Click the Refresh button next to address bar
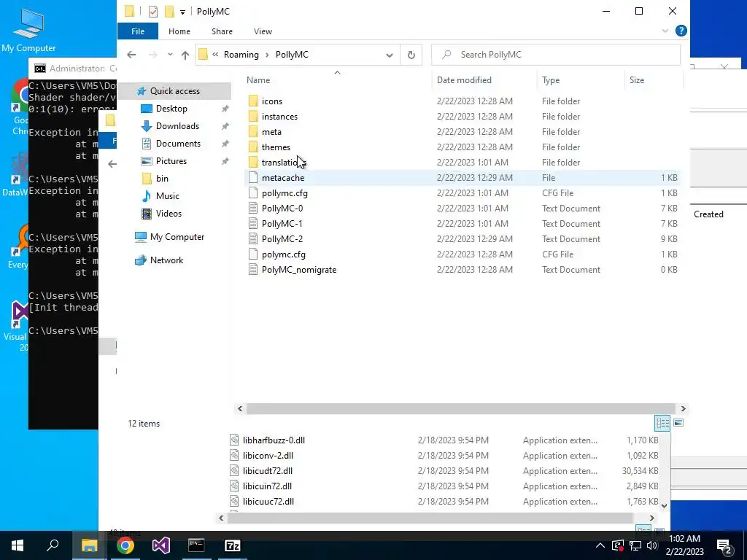The width and height of the screenshot is (747, 560). pyautogui.click(x=411, y=55)
